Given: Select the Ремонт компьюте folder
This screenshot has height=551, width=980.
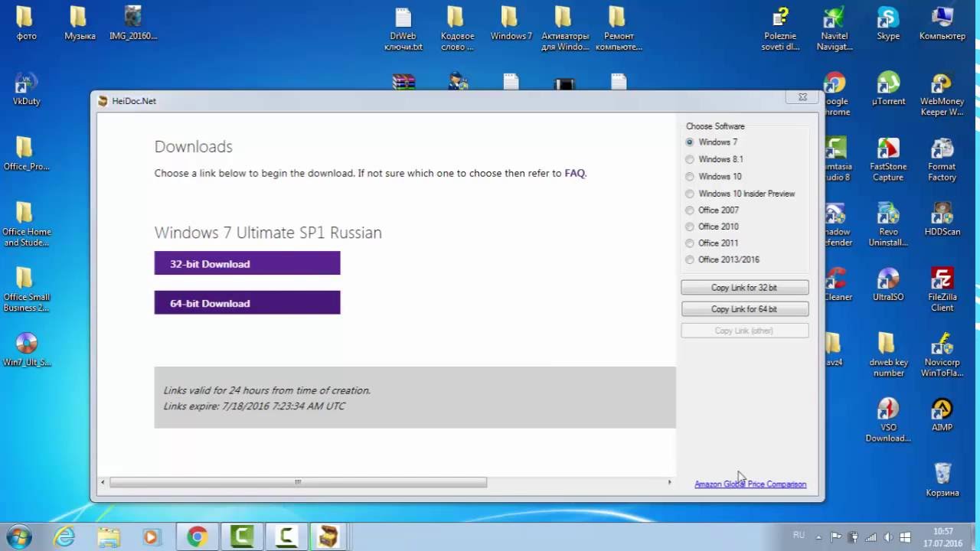Looking at the screenshot, I should (619, 28).
